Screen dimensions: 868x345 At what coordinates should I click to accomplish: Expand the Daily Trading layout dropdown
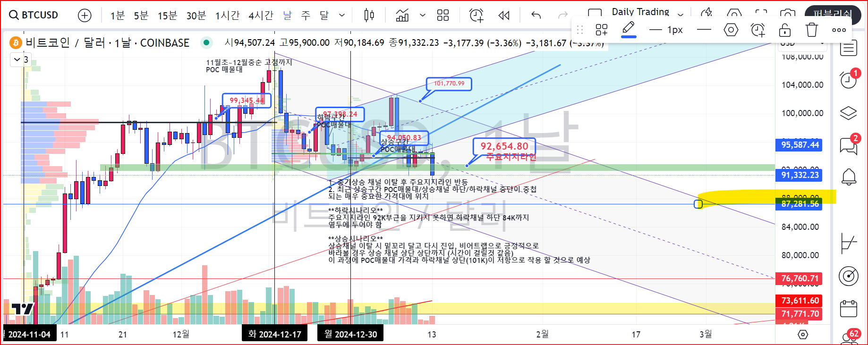681,14
